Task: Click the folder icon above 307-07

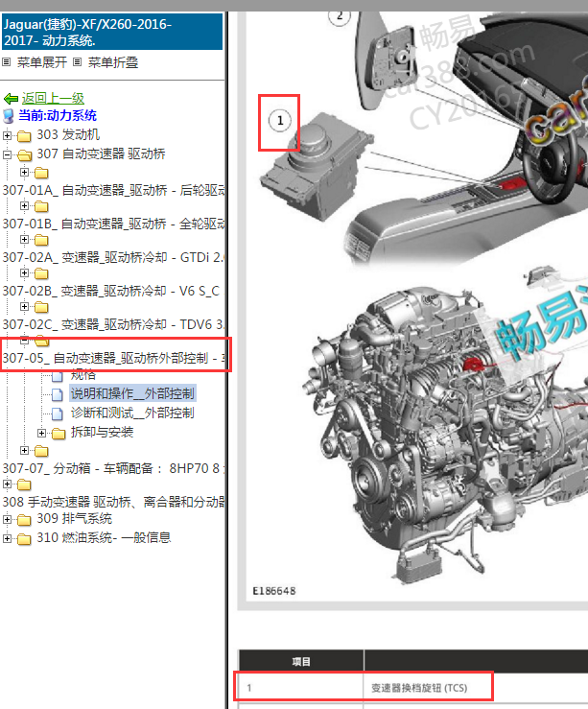Action: [41, 451]
